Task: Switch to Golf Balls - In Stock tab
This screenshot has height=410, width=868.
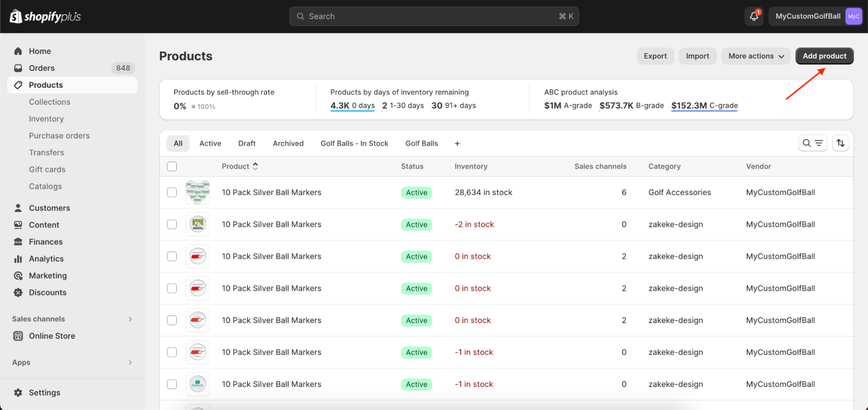Action: click(354, 144)
